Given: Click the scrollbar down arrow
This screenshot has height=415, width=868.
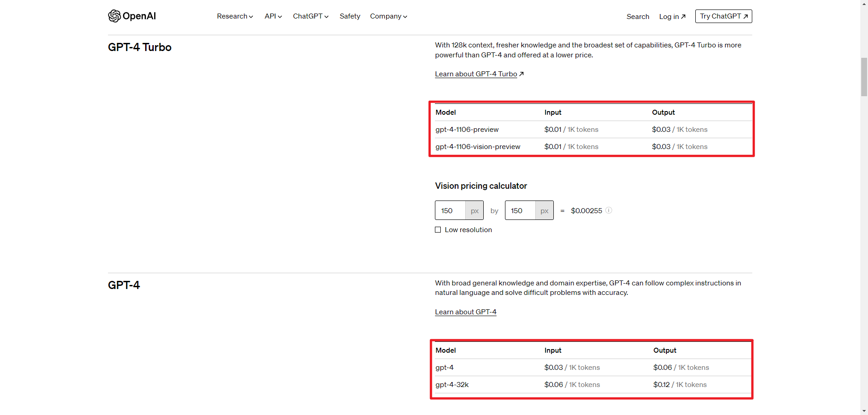Looking at the screenshot, I should pyautogui.click(x=864, y=411).
